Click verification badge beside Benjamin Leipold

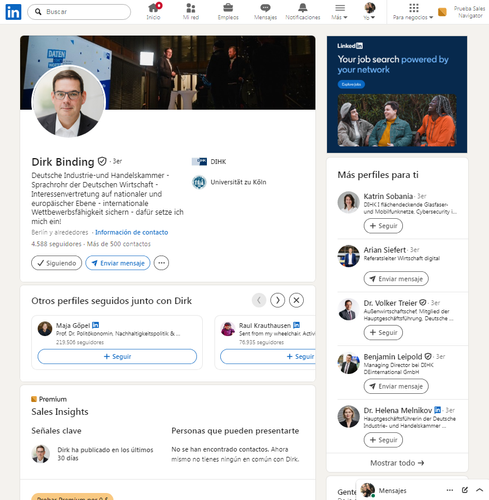pyautogui.click(x=428, y=356)
